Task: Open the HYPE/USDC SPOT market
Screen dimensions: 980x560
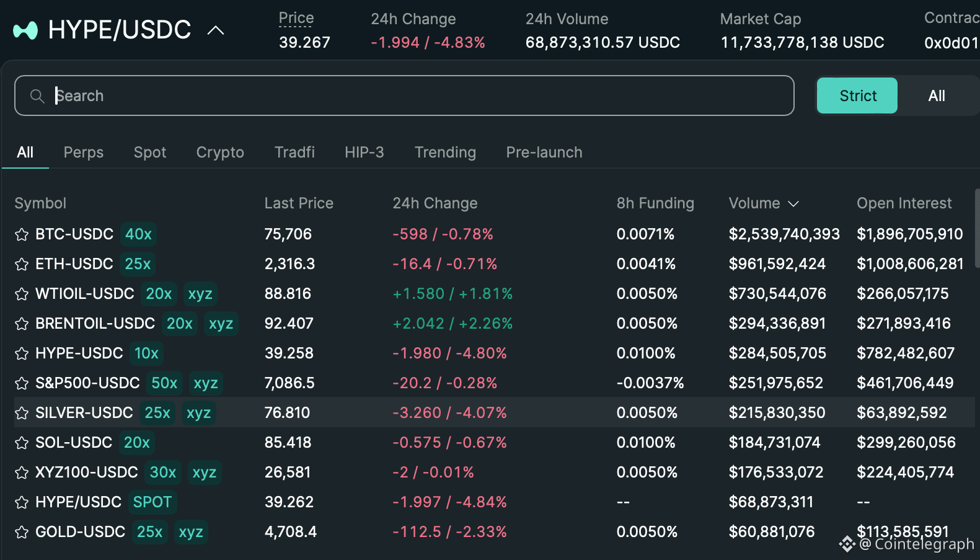Action: coord(79,502)
